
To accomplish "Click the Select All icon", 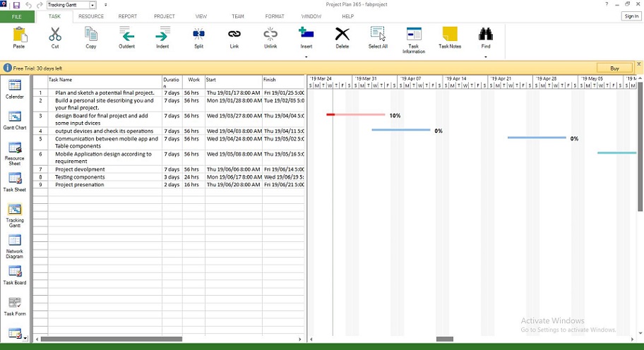I will 378,35.
